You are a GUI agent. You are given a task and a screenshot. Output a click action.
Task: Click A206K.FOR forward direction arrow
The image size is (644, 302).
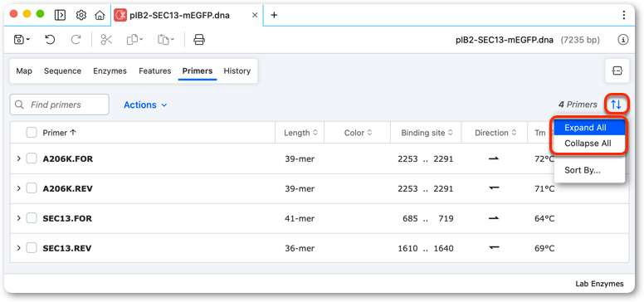click(494, 158)
